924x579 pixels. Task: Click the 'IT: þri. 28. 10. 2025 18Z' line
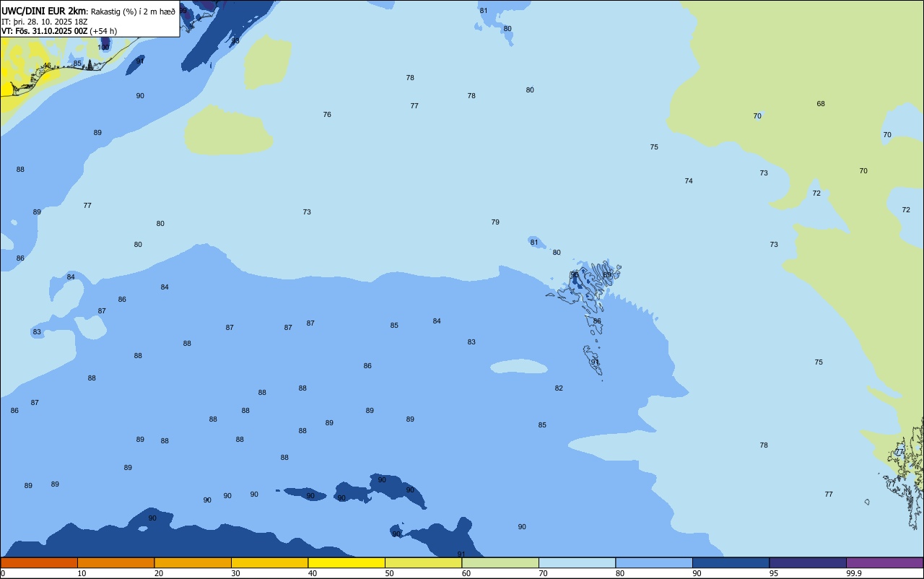(x=44, y=21)
